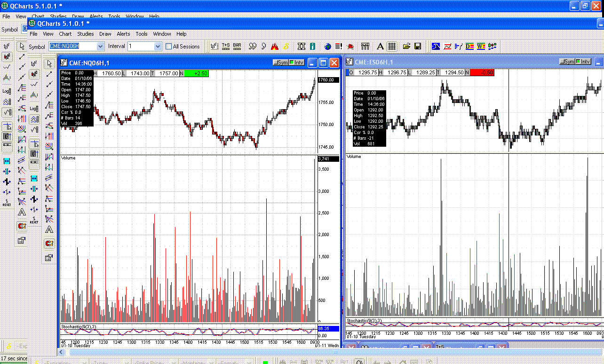The width and height of the screenshot is (604, 364).
Task: Click the globe web-link toolbar icon
Action: tap(326, 46)
